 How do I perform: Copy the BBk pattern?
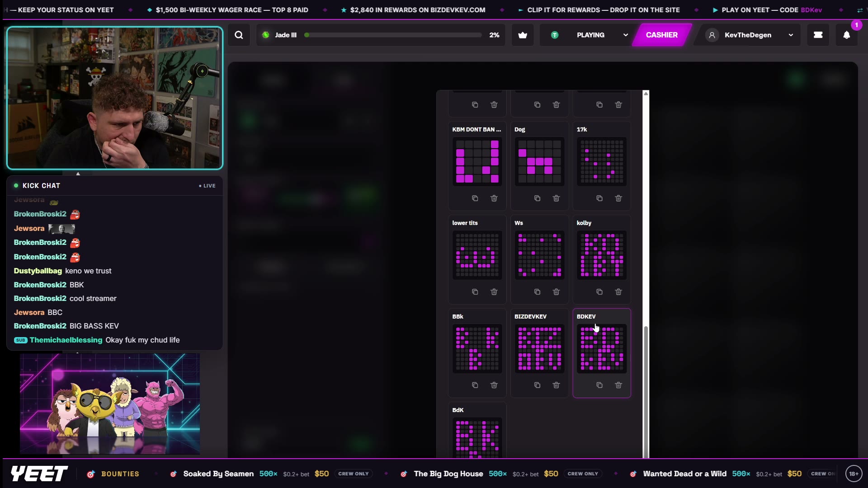point(475,385)
